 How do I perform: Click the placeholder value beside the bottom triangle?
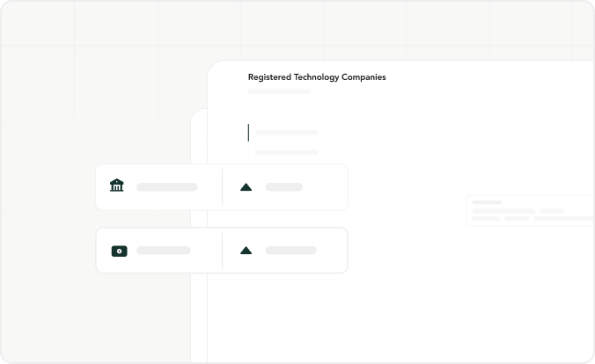[x=290, y=251]
